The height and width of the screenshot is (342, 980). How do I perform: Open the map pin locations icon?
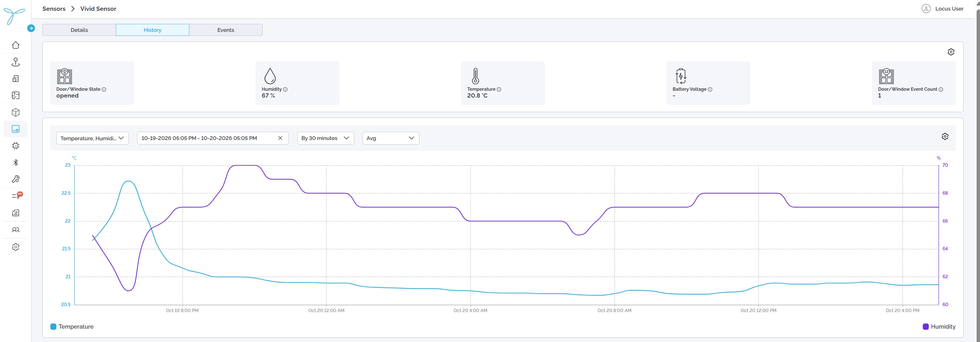click(x=16, y=62)
